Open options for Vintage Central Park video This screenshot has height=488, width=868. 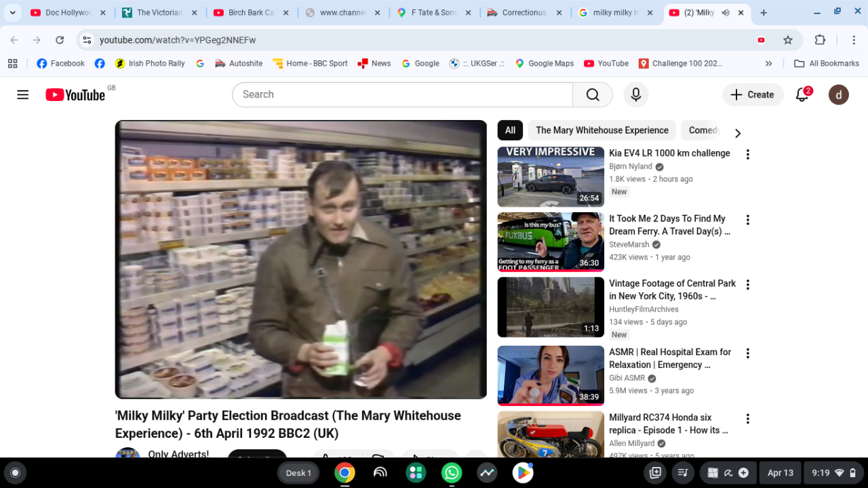click(748, 285)
